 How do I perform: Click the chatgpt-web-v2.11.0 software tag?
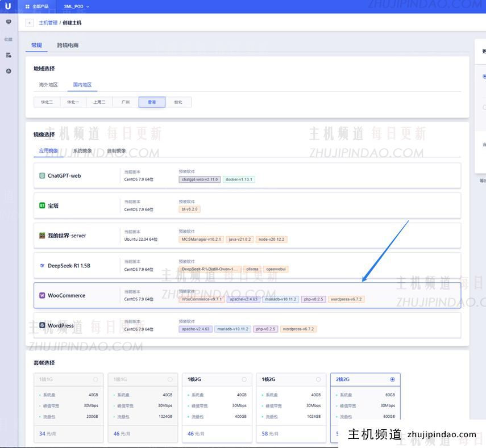[200, 179]
